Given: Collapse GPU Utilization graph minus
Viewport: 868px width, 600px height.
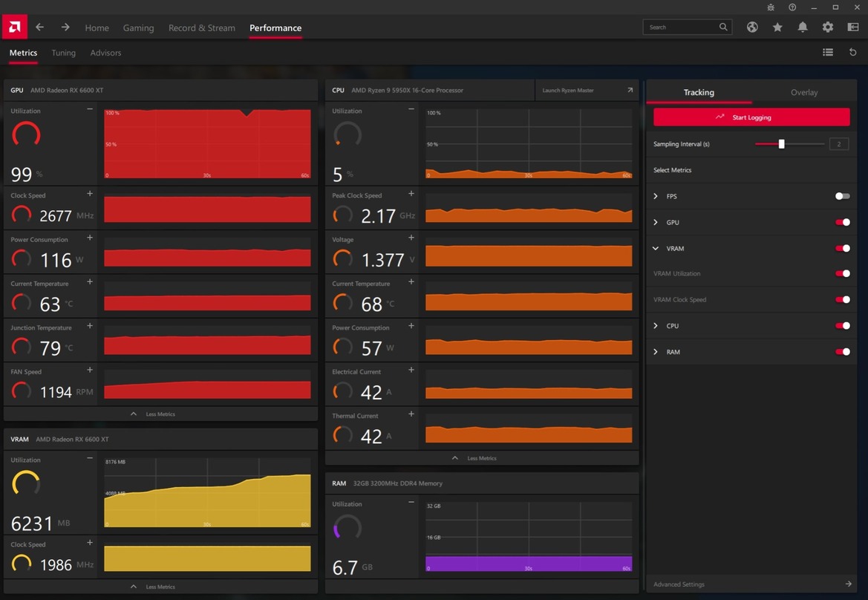Looking at the screenshot, I should pos(90,110).
